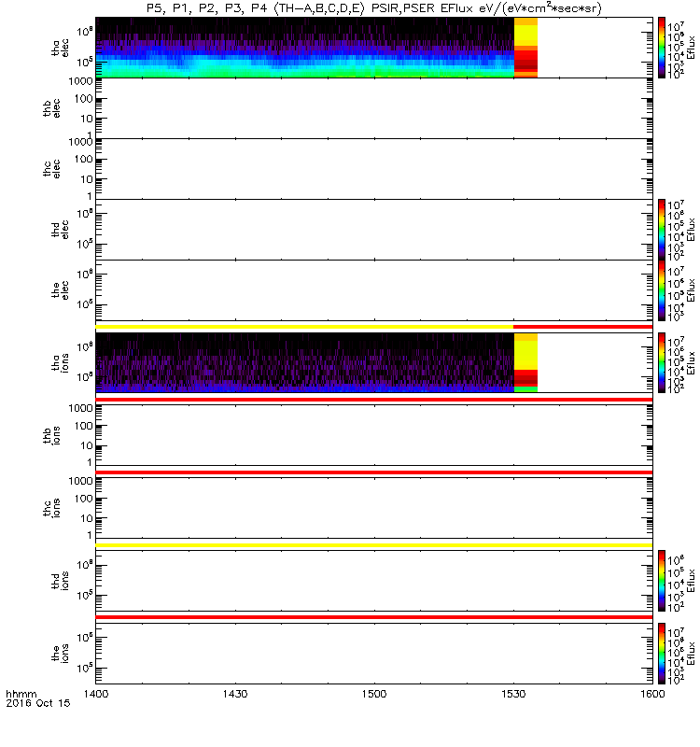Click the 'thd ions' axis label

pyautogui.click(x=60, y=581)
